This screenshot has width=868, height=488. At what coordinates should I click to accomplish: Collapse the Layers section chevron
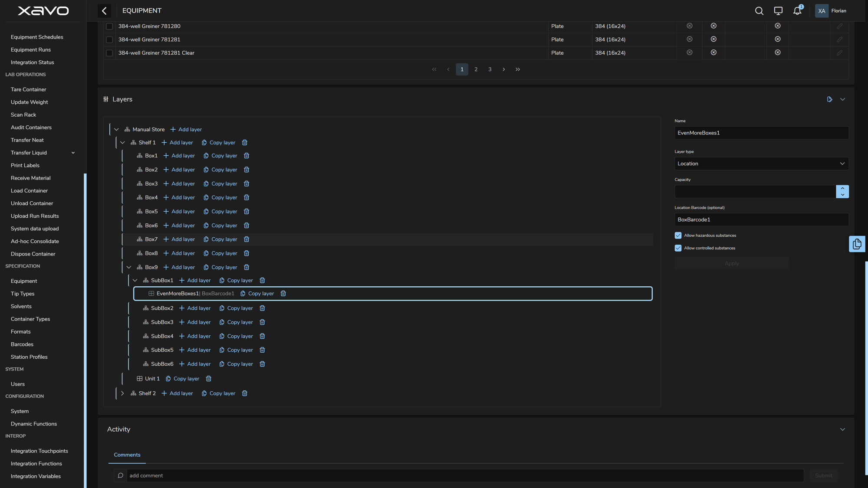coord(842,99)
